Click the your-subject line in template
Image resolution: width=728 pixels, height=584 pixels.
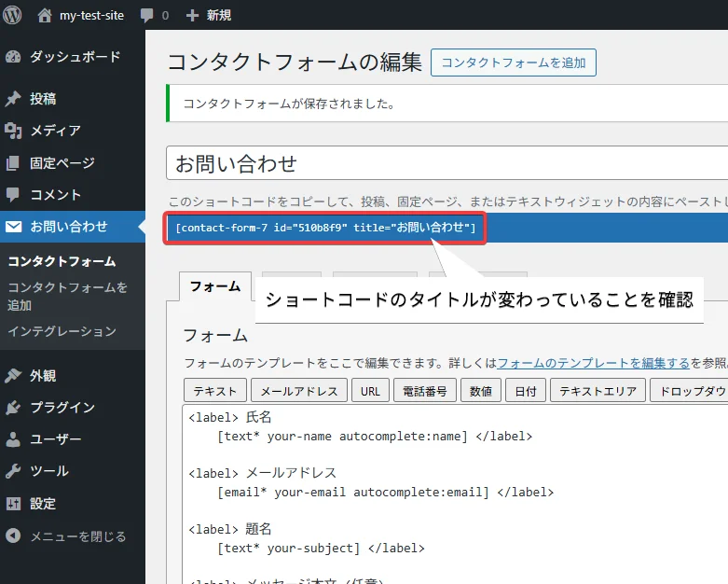point(321,549)
